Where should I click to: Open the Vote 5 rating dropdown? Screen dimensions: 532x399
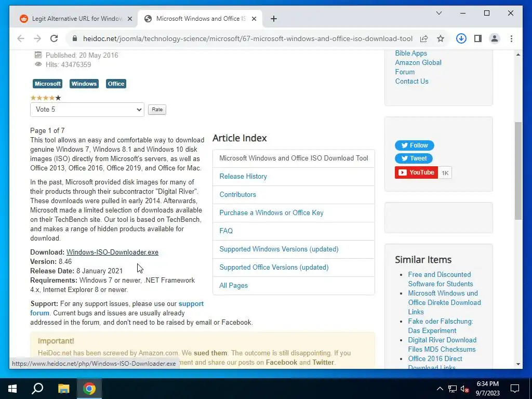pos(87,110)
